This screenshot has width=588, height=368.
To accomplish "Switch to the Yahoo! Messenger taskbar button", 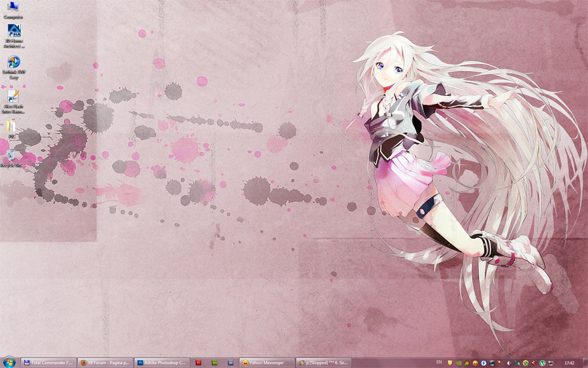I will click(x=267, y=363).
